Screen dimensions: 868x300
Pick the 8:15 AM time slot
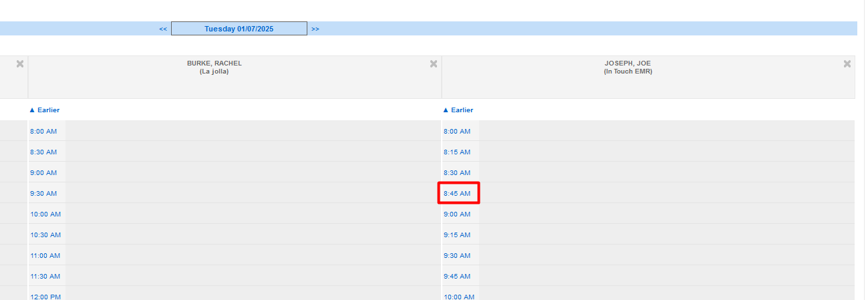[x=457, y=152]
